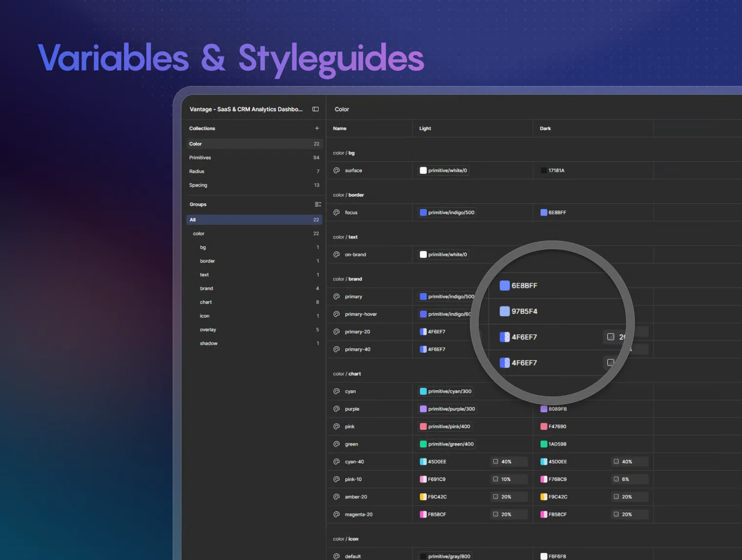Screen dimensions: 742x560
Task: Click the palette icon next to cyan
Action: [x=336, y=391]
